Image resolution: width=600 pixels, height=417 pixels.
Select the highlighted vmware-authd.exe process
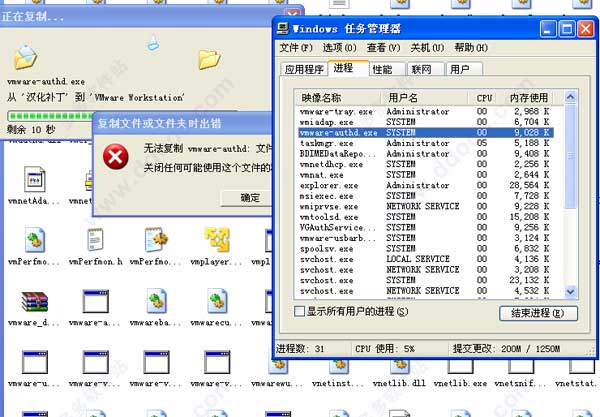[x=425, y=132]
